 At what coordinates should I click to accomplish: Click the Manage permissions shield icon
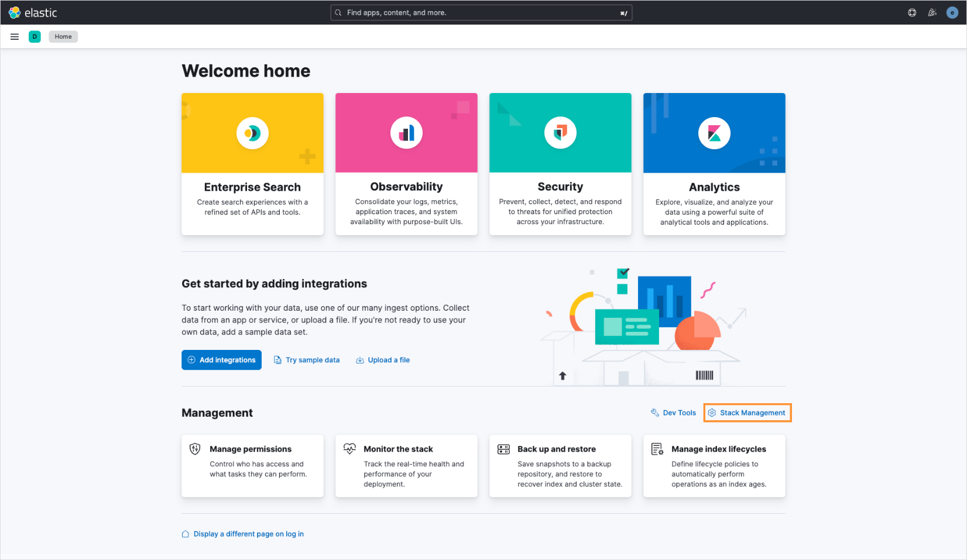195,449
